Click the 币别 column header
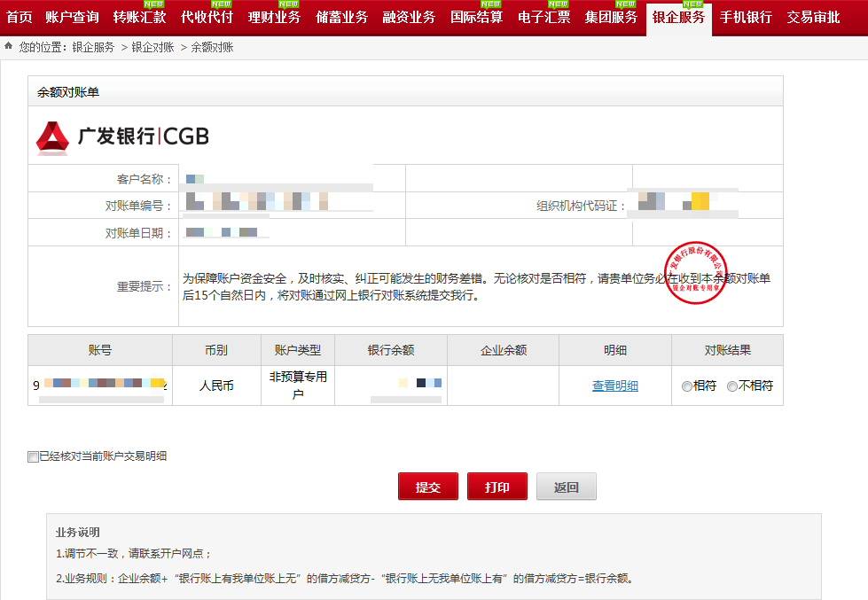Viewport: 868px width, 600px height. (x=216, y=350)
